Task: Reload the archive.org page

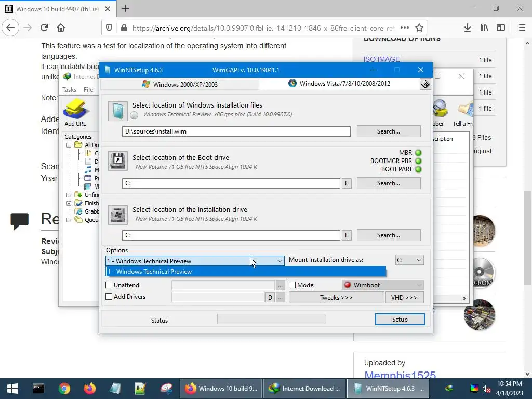Action: (44, 28)
